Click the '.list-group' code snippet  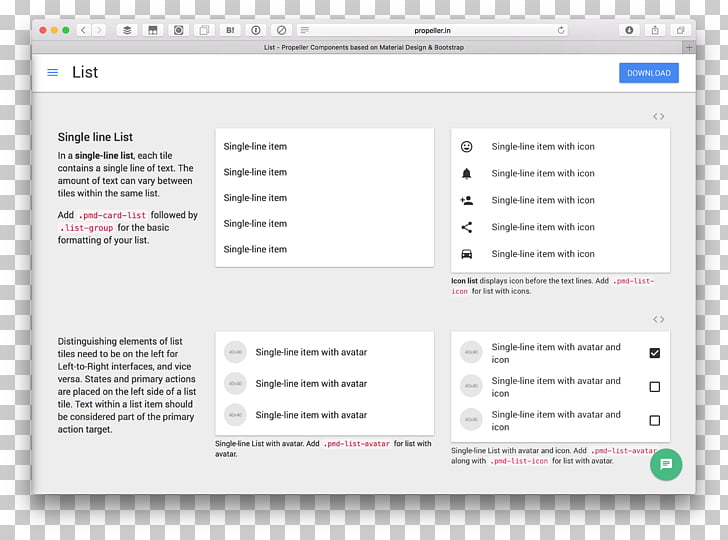(86, 228)
